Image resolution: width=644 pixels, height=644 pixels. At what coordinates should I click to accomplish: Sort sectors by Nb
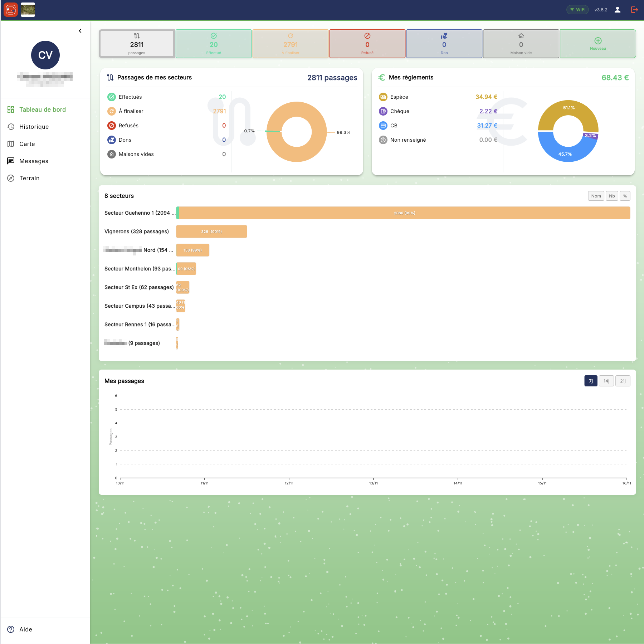coord(612,196)
